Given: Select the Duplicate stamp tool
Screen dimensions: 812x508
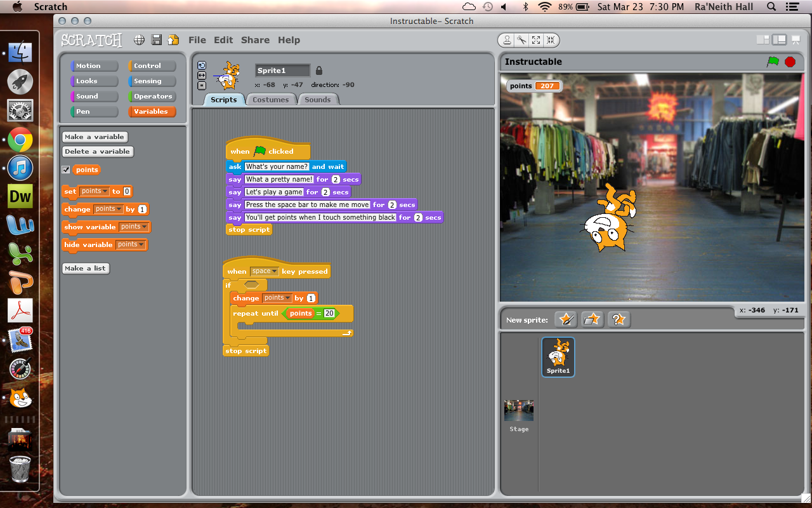Looking at the screenshot, I should coord(507,40).
